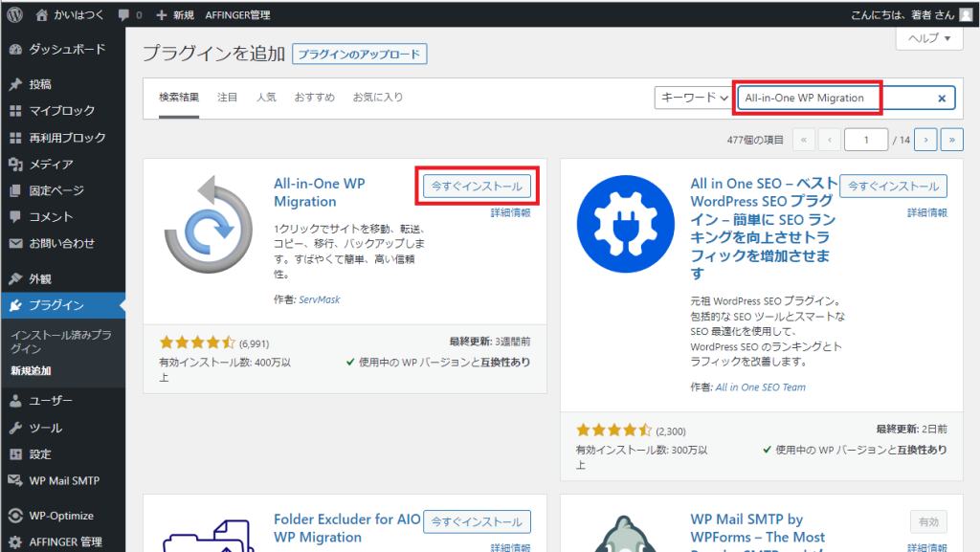
Task: Click the grid icon beside 再利用ブロック
Action: click(x=15, y=138)
